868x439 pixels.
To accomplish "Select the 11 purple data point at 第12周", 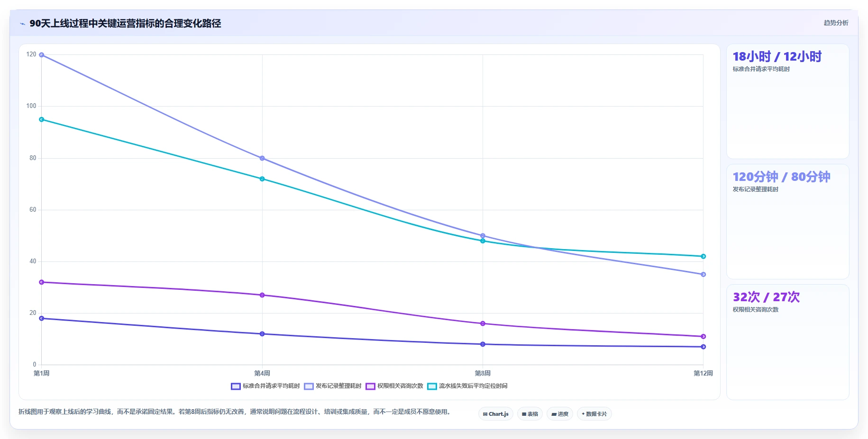I will [704, 336].
